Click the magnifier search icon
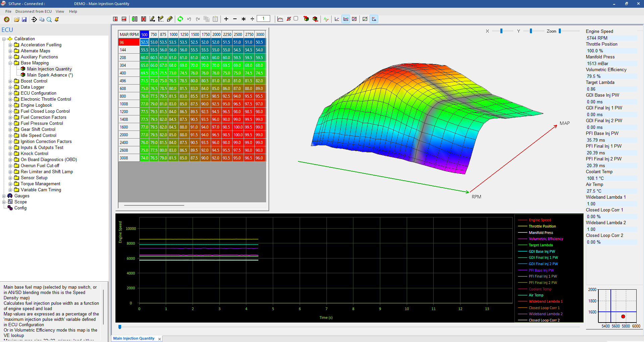 coord(49,19)
